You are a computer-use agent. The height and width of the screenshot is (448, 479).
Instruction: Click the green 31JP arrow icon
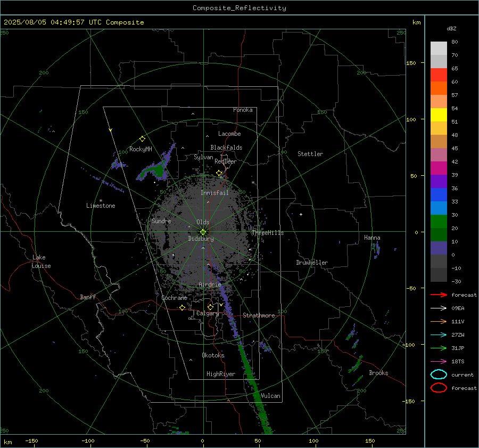(x=439, y=348)
